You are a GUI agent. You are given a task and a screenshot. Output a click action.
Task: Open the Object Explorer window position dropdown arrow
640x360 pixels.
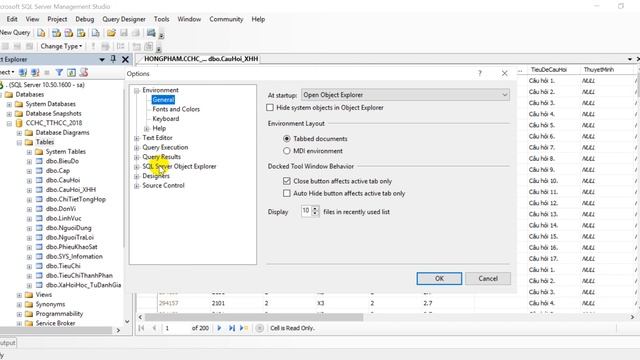click(x=102, y=60)
